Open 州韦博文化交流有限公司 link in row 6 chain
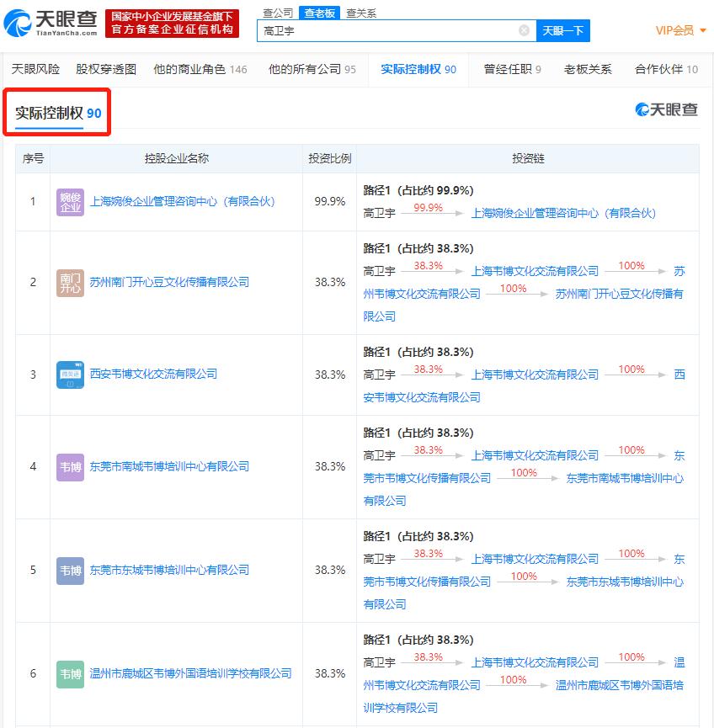The height and width of the screenshot is (728, 714). coord(422,686)
